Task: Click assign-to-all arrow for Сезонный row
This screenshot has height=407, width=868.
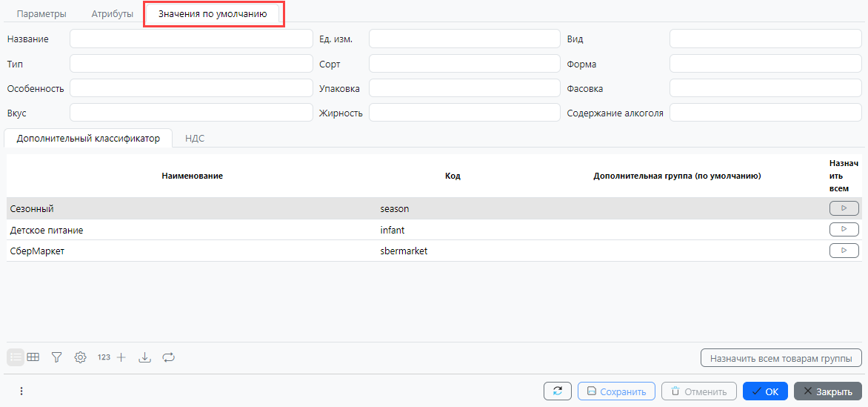Action: pos(844,208)
